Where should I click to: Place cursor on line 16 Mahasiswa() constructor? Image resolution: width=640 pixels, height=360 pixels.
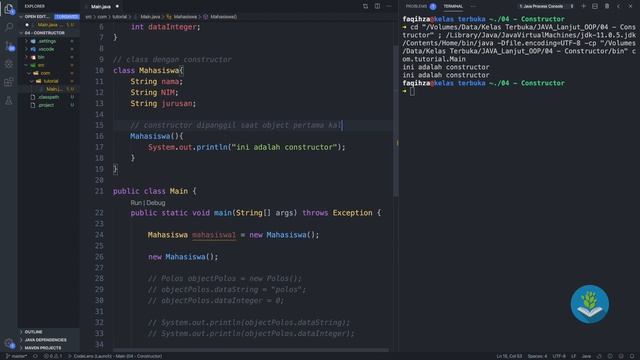(x=157, y=136)
